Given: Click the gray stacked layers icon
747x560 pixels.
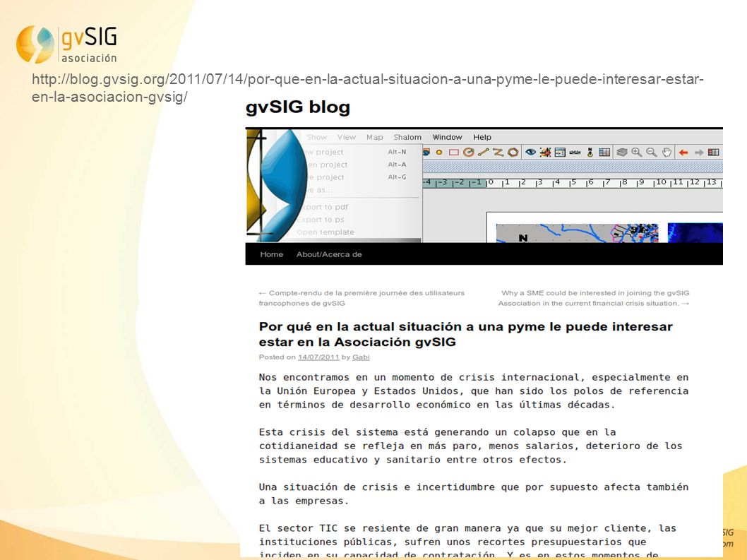Looking at the screenshot, I should pyautogui.click(x=622, y=153).
